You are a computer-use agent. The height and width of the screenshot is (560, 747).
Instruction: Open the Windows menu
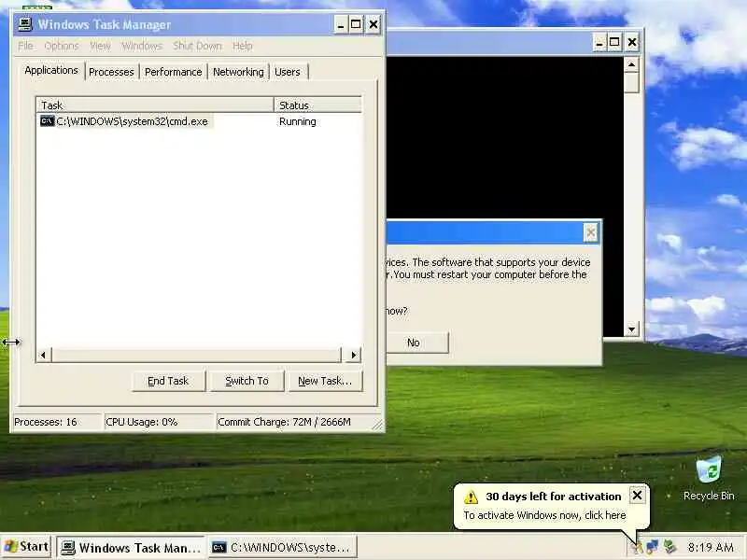pyautogui.click(x=142, y=46)
